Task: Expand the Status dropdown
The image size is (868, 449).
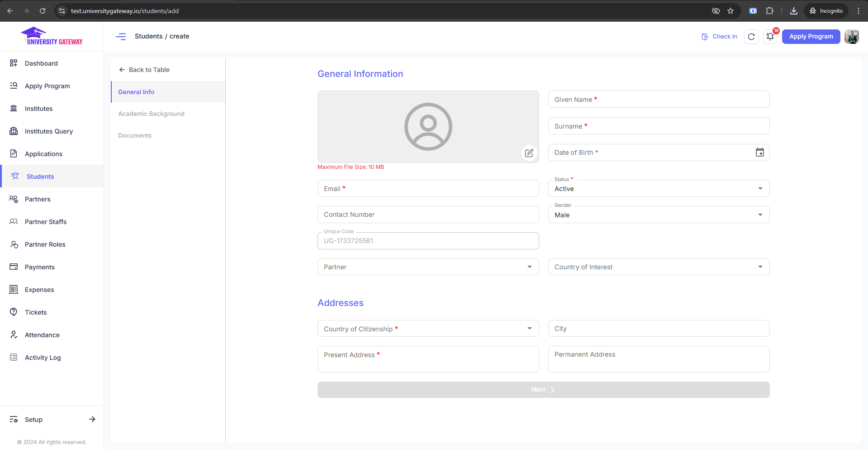Action: coord(659,189)
